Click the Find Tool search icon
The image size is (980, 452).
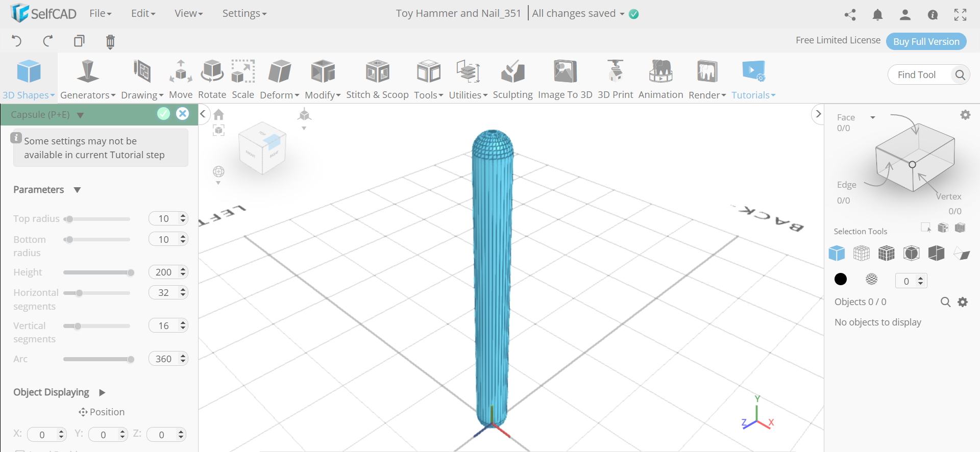point(960,75)
